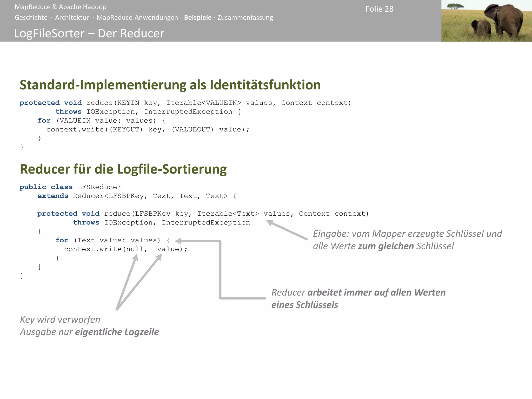Select the Architektur navigation item
The image size is (532, 399).
pos(72,18)
